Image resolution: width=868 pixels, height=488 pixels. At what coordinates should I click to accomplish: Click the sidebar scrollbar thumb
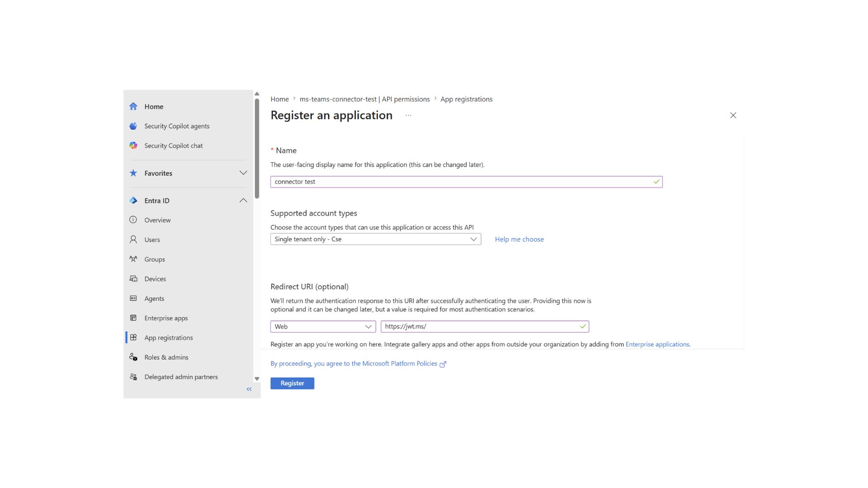tap(257, 149)
